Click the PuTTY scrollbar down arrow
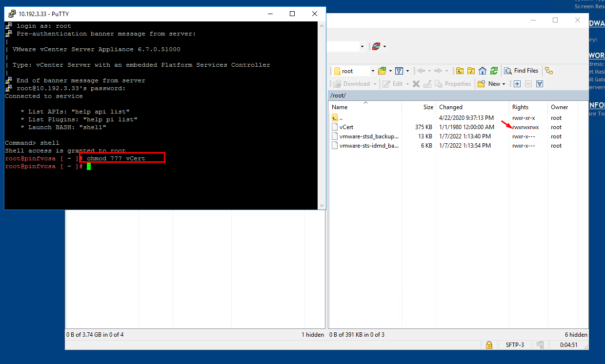Screen dimensions: 605x364 tap(322, 206)
